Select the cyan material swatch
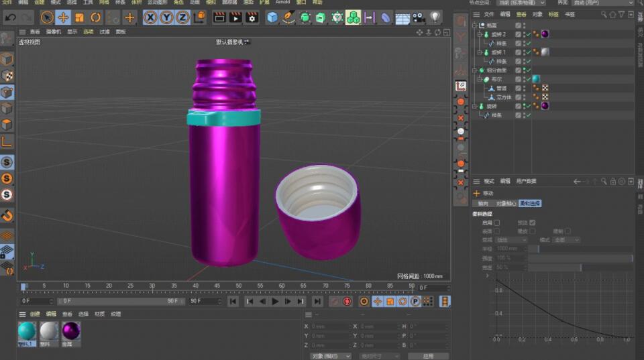 coord(27,331)
